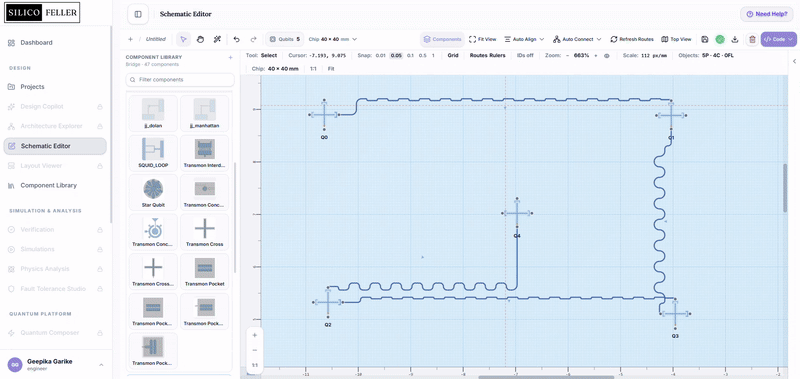Image resolution: width=800 pixels, height=379 pixels.
Task: Click zoom-out minus in status bar
Action: pos(567,56)
